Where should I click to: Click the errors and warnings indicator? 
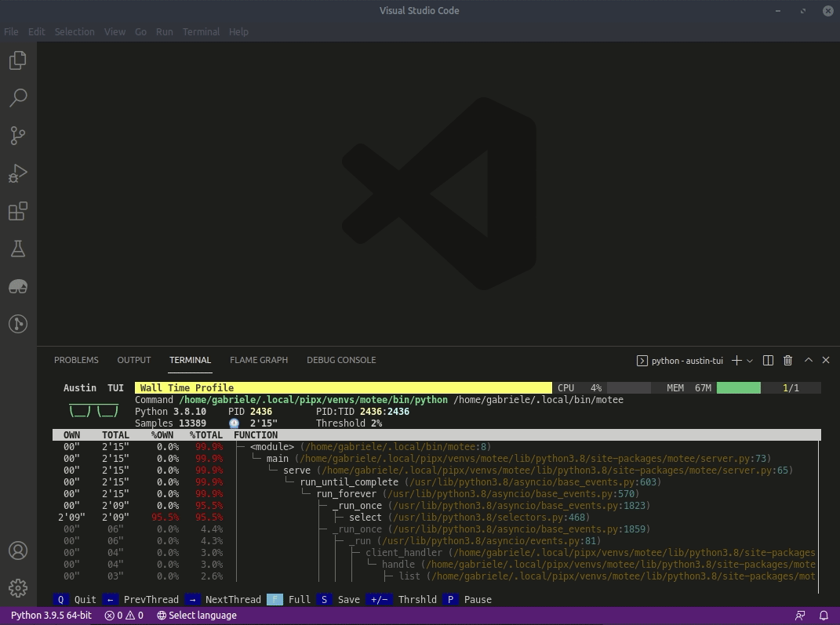point(124,616)
